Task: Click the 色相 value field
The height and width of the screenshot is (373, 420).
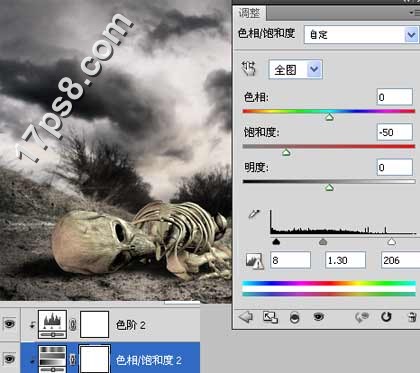Action: pyautogui.click(x=395, y=97)
